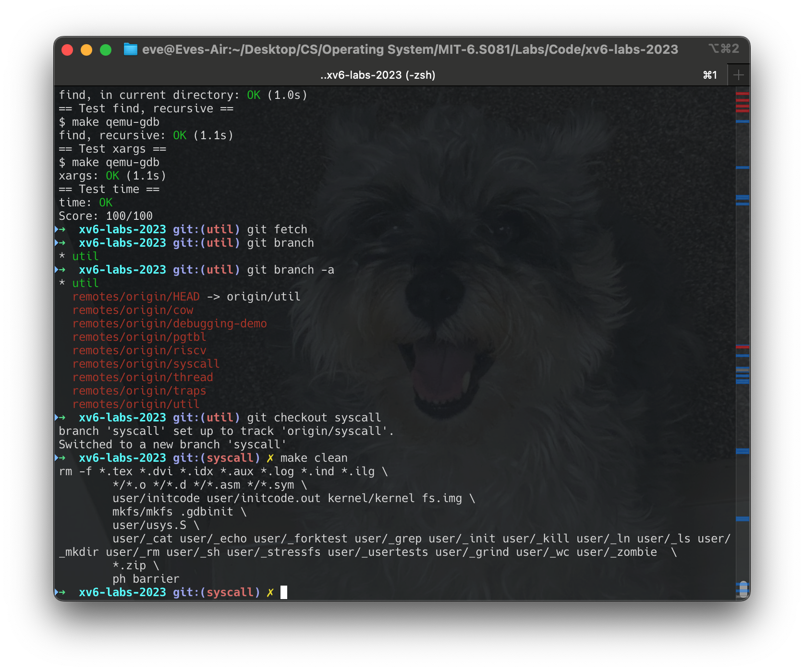Click the git:(syscall) branch label in the prompt
Image resolution: width=804 pixels, height=672 pixels.
click(217, 592)
